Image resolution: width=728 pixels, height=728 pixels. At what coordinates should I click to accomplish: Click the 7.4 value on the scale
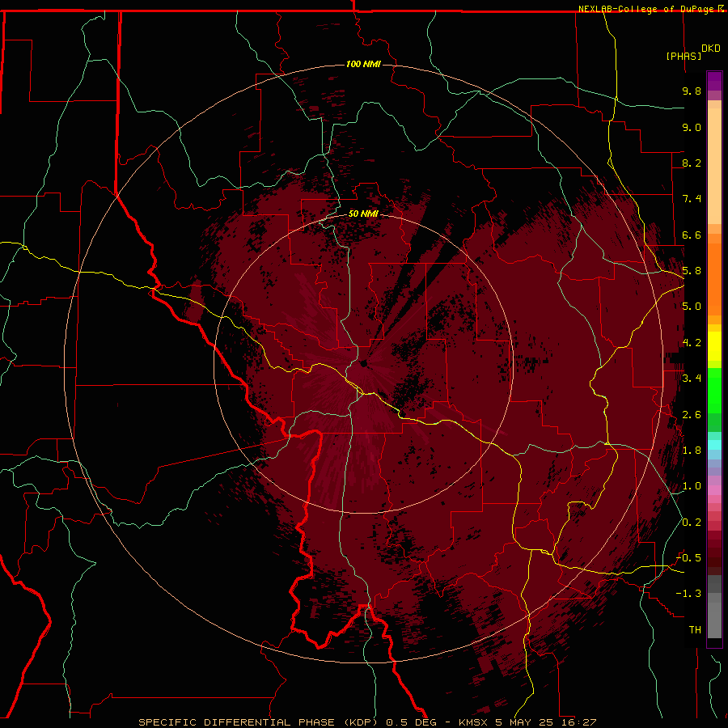692,199
